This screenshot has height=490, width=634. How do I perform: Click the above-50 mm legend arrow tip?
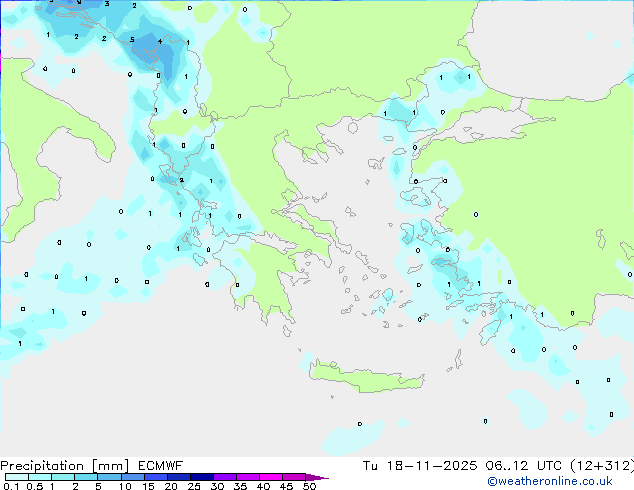317,477
